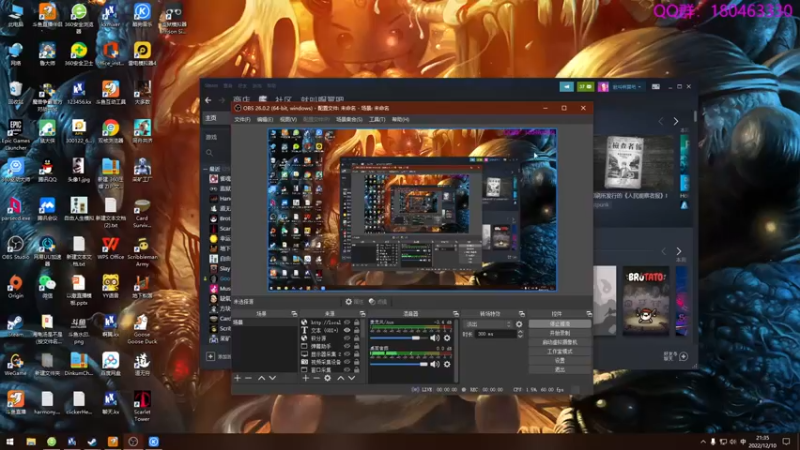800x450 pixels.
Task: Toggle visibility of 显示器采集 2 source
Action: point(347,354)
